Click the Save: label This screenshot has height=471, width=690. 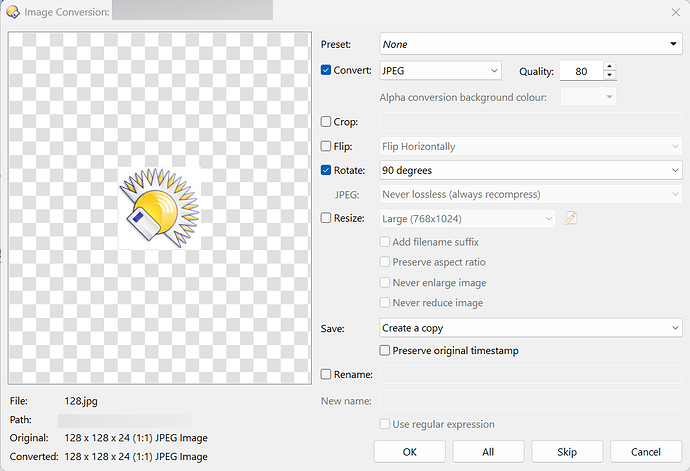tap(332, 328)
